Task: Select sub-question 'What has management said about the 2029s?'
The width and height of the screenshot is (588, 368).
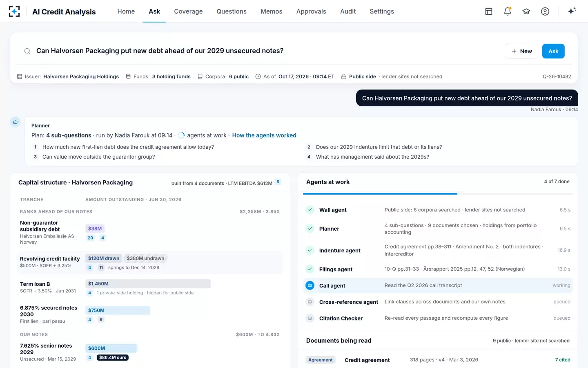Action: (372, 157)
